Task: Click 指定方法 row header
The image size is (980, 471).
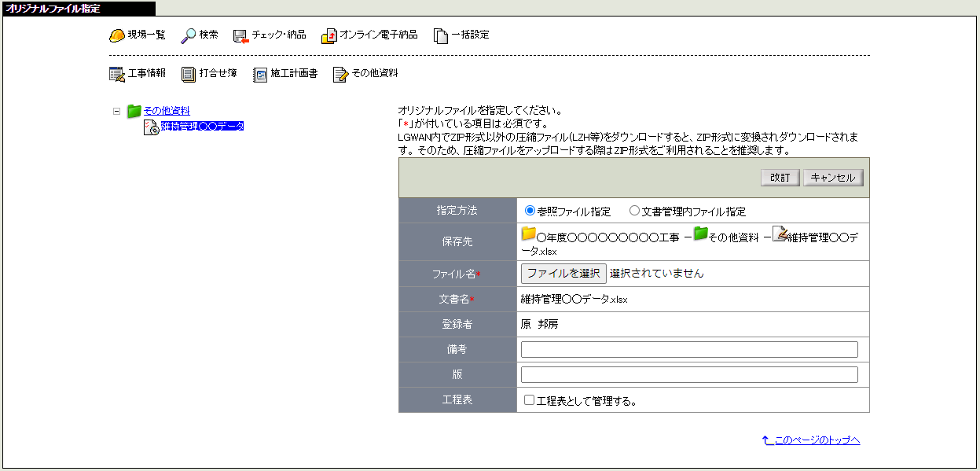Action: click(457, 211)
